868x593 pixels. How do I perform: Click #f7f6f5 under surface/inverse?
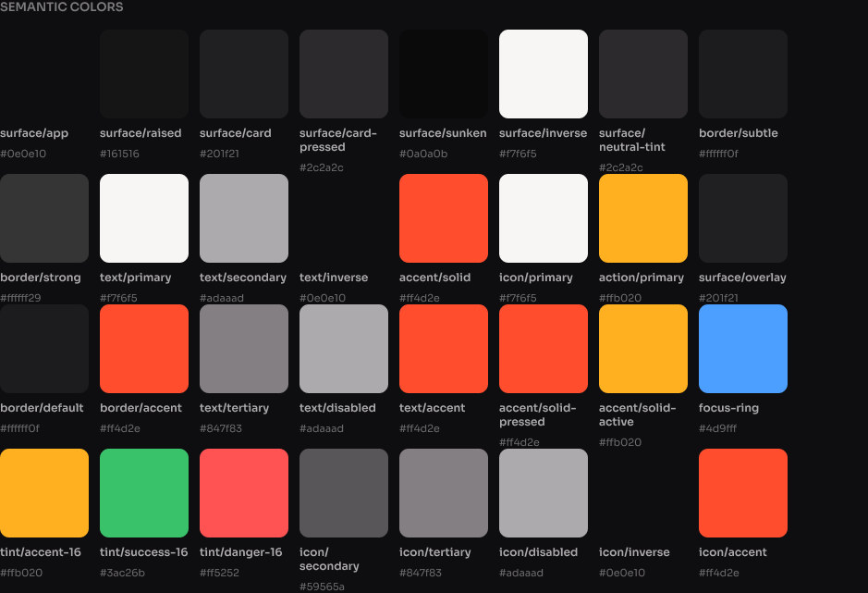[519, 154]
